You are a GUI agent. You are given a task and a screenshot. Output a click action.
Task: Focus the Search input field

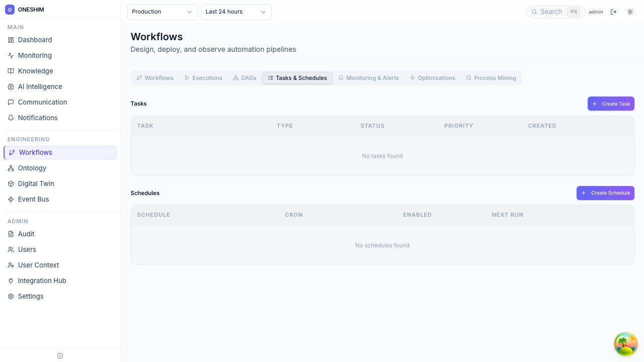(x=551, y=12)
